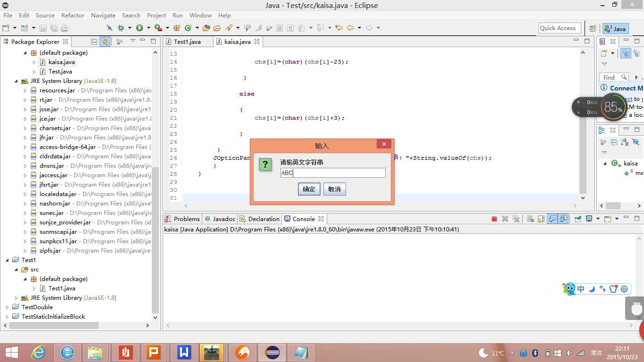This screenshot has height=362, width=644.
Task: Toggle Sort alphabetically in Outline view
Action: (x=625, y=142)
